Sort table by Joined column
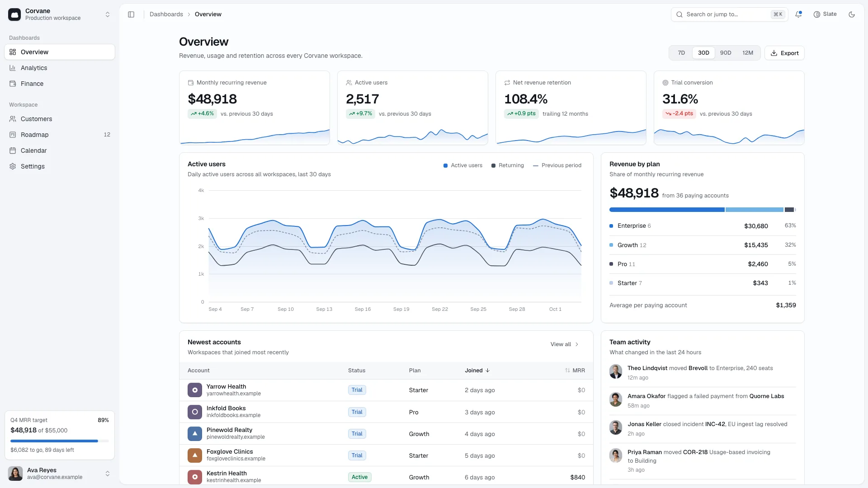Screen dimensions: 868x488 coord(477,371)
